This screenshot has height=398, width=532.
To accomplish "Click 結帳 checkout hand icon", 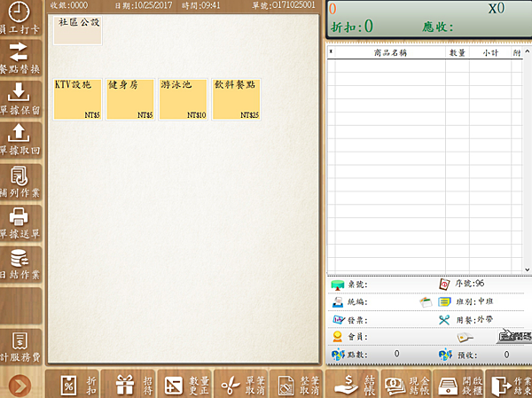I will [x=347, y=385].
